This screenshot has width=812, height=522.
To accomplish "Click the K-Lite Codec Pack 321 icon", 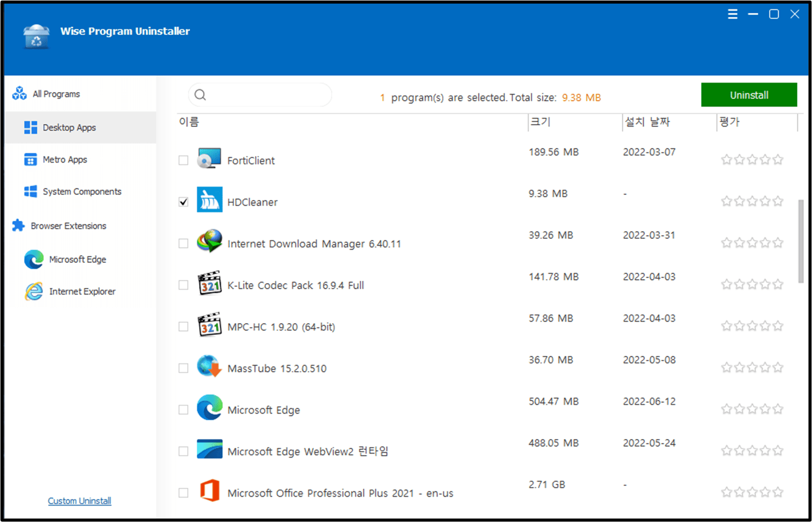I will pyautogui.click(x=210, y=283).
